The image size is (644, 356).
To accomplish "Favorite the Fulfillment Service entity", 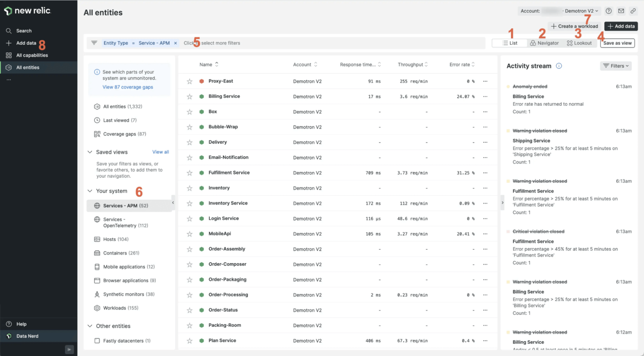I will (189, 172).
